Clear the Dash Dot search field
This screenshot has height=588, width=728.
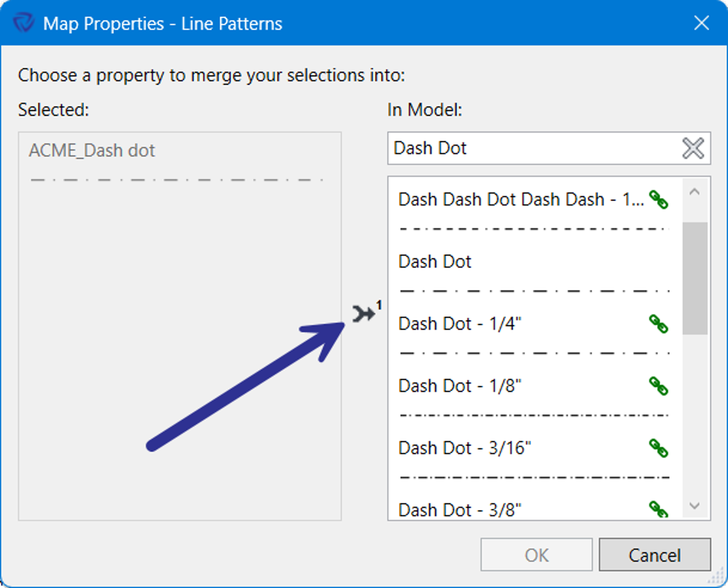pyautogui.click(x=693, y=148)
